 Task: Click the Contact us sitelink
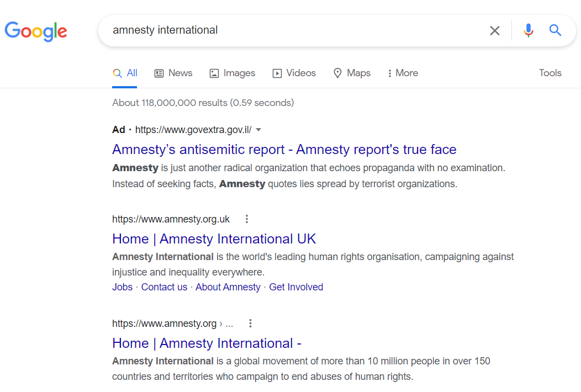[164, 287]
